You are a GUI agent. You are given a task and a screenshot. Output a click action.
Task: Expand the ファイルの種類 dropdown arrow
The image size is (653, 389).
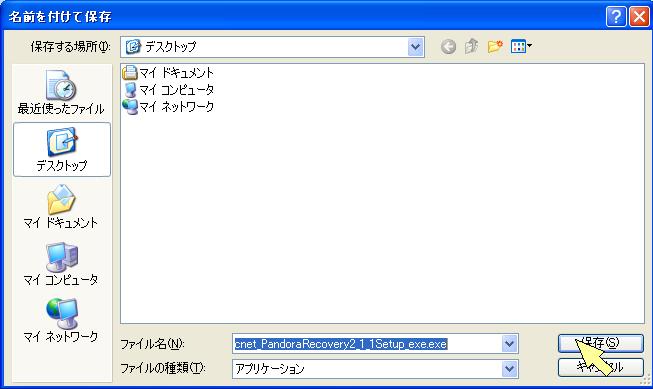tap(509, 369)
